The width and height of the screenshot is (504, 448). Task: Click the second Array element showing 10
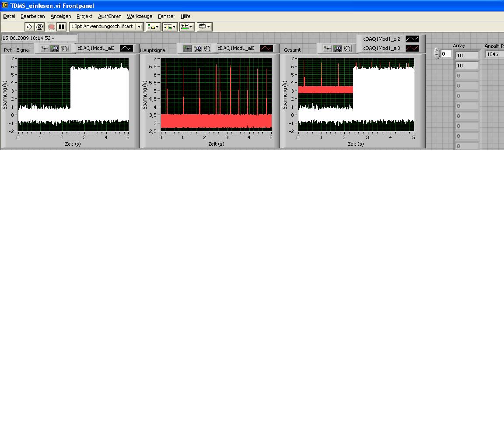[467, 66]
